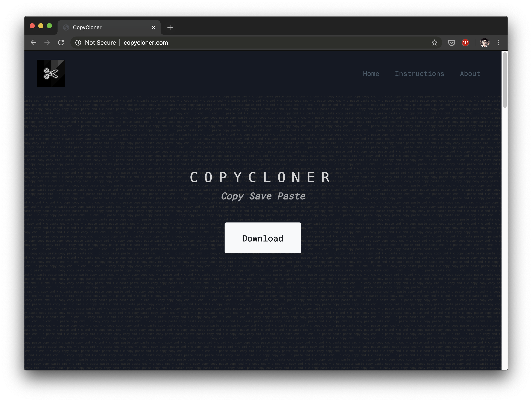Image resolution: width=532 pixels, height=402 pixels.
Task: Open the Pocket extension icon
Action: (451, 43)
